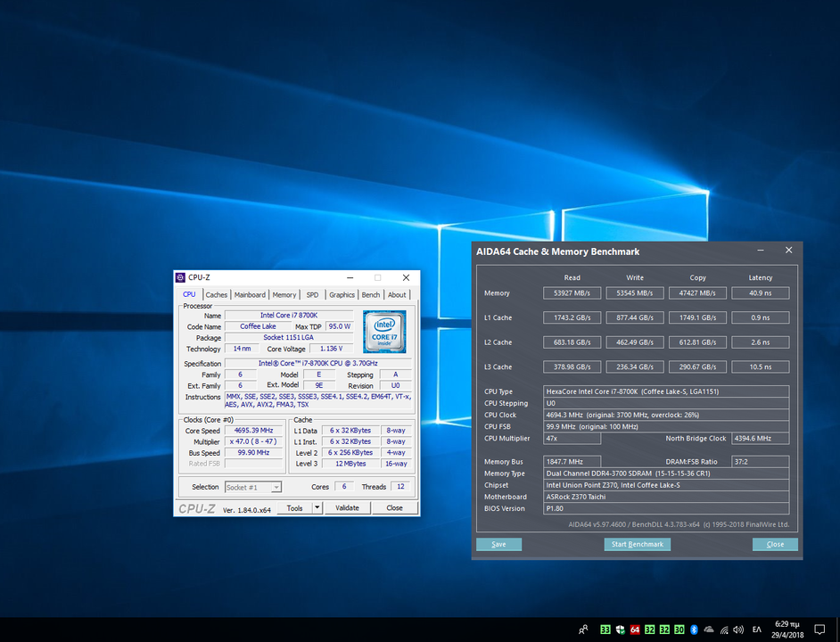Open the OneDrive cloud tray icon
840x642 pixels.
point(709,630)
